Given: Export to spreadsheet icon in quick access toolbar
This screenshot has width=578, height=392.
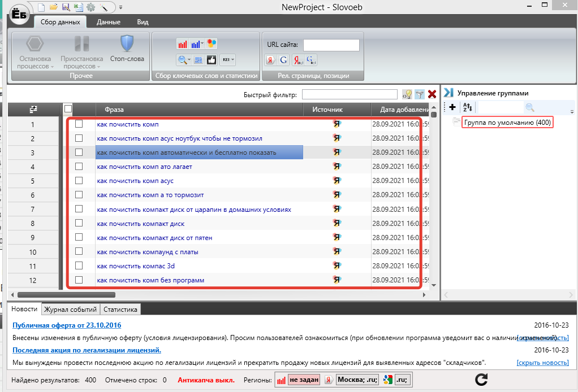Looking at the screenshot, I should click(78, 7).
